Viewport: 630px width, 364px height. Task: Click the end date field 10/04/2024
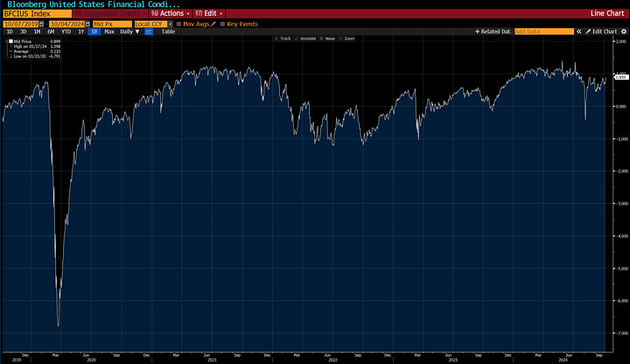[66, 24]
